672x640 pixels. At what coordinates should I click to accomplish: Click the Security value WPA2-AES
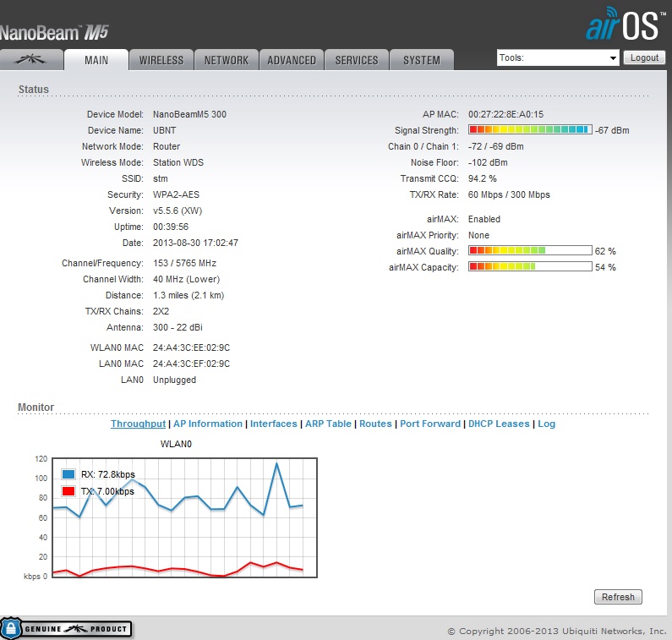[176, 194]
